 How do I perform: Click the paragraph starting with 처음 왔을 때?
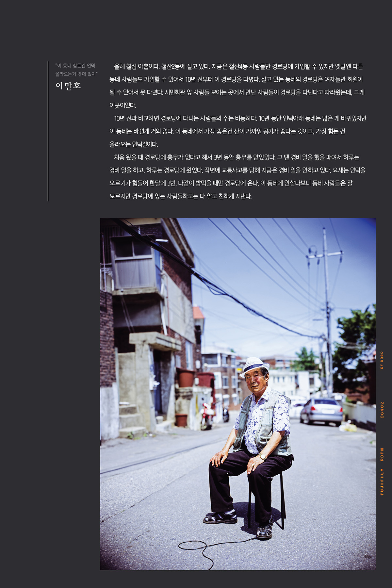coord(237,177)
